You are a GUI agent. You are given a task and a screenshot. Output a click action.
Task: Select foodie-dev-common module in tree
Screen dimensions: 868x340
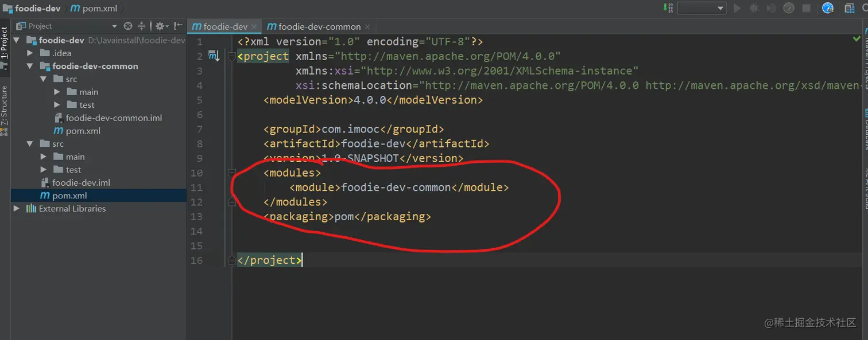pos(95,66)
